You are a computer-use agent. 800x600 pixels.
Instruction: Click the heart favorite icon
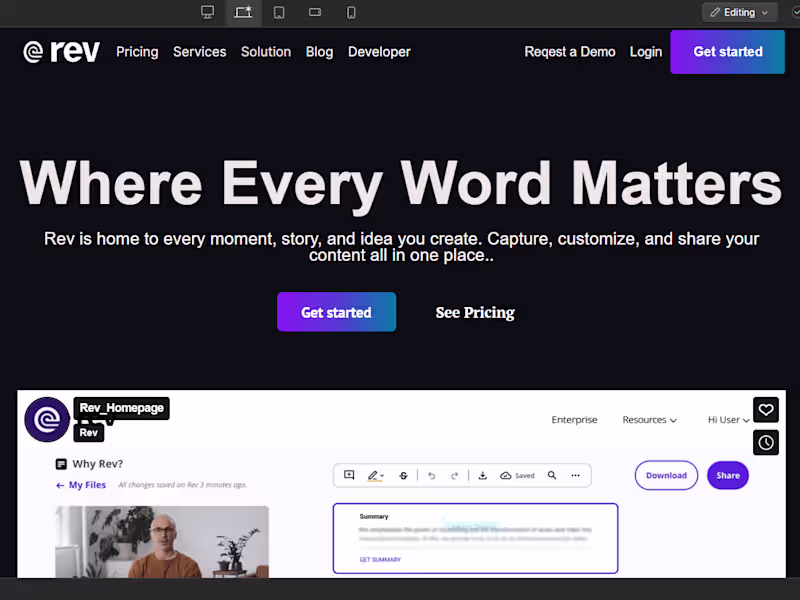click(766, 410)
